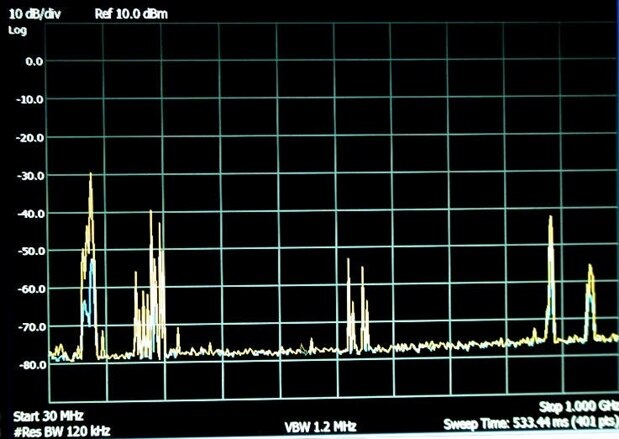This screenshot has height=439, width=619.
Task: Select the 'VBW 1.2 MHz' setting
Action: tap(321, 427)
